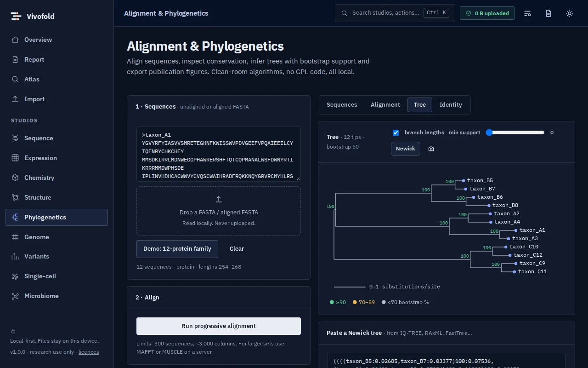Switch to the Alignment tab
588x368 pixels.
(385, 105)
